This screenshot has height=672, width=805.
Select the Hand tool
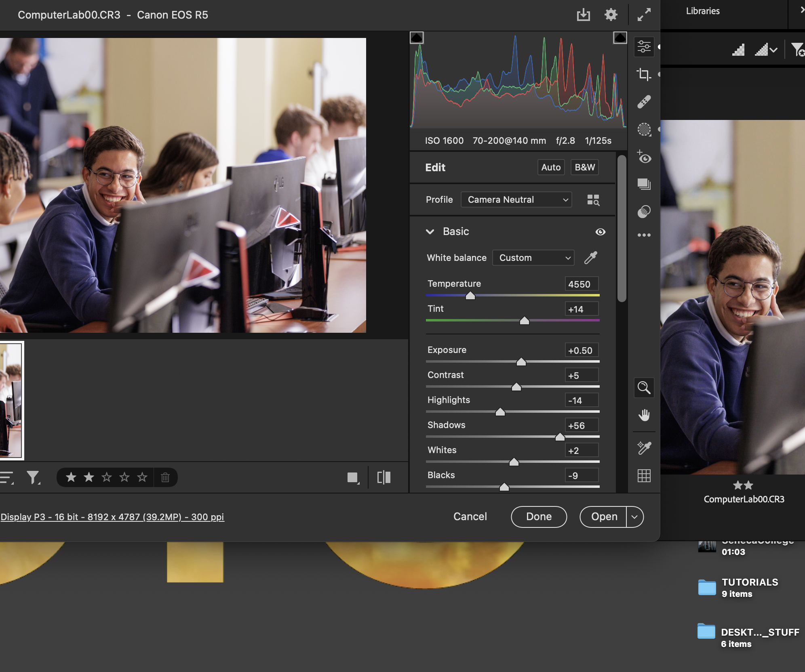tap(644, 414)
